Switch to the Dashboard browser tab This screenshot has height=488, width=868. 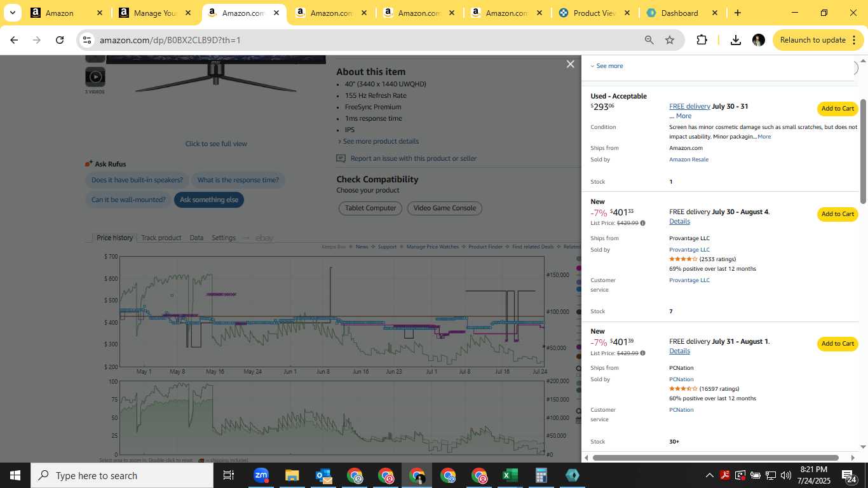coord(679,13)
